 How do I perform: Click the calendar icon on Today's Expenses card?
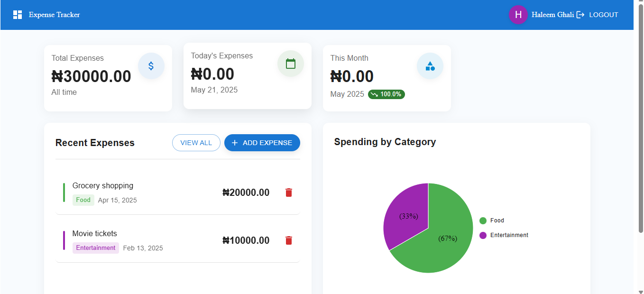291,63
